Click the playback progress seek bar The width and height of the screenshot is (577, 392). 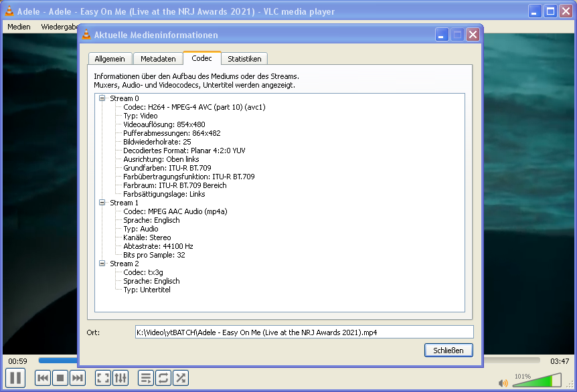pyautogui.click(x=289, y=361)
